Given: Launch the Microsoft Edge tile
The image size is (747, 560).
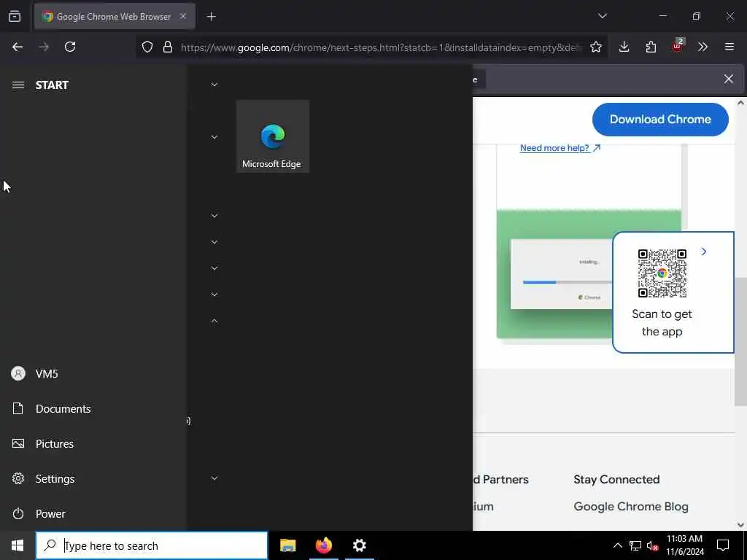Looking at the screenshot, I should pyautogui.click(x=273, y=136).
